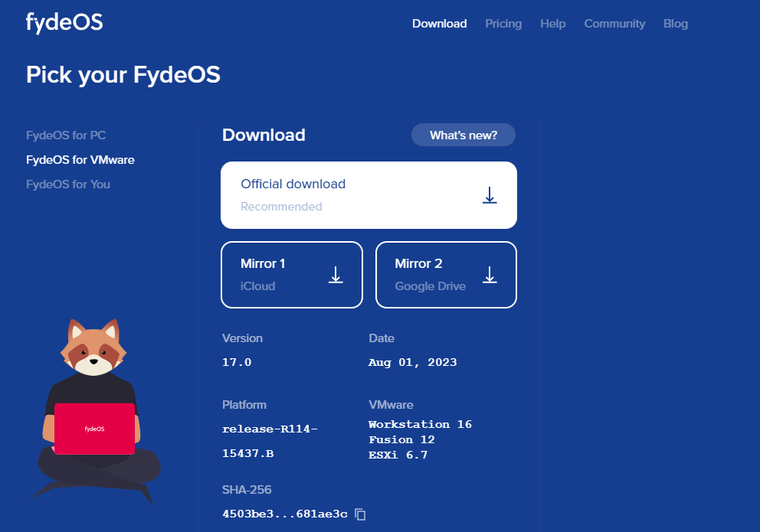The image size is (760, 532).
Task: Copy the SHA-256 hash with the copy icon
Action: click(360, 514)
